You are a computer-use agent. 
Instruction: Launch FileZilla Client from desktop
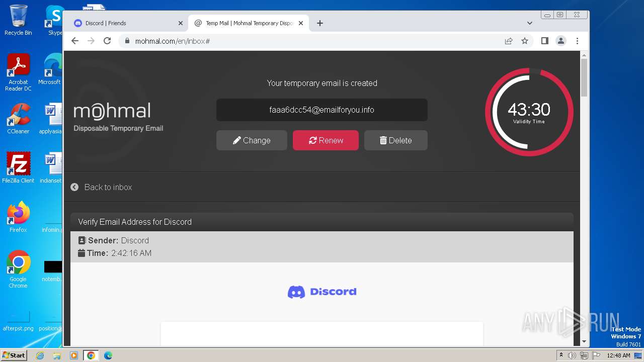(18, 168)
